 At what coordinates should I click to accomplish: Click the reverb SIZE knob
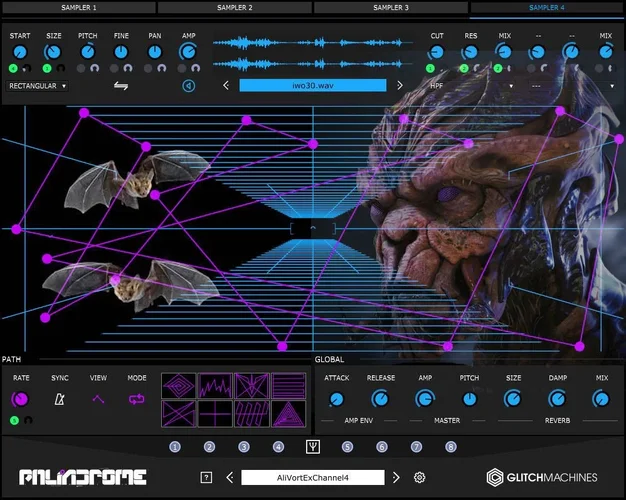[513, 399]
